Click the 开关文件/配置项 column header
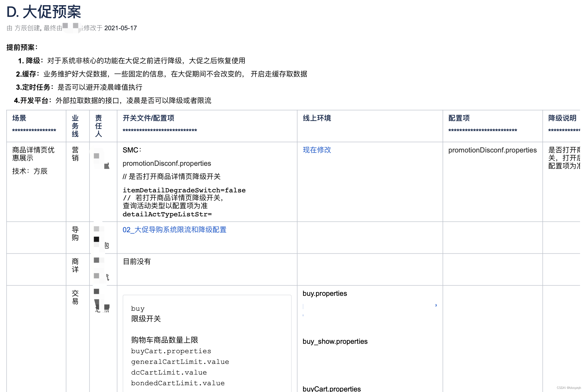The width and height of the screenshot is (585, 392). coord(148,118)
